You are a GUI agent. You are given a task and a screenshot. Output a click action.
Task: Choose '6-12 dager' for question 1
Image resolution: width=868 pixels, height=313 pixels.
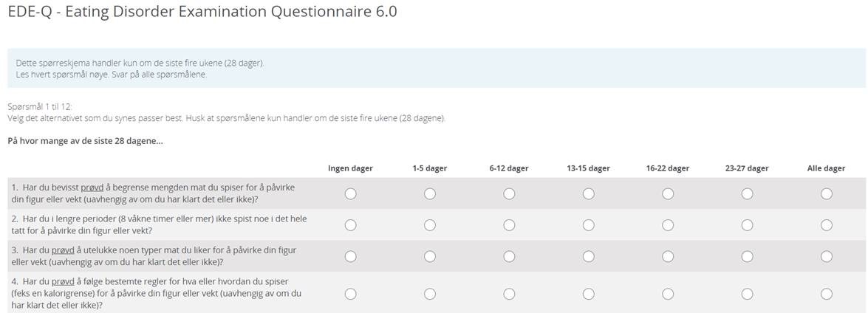point(509,193)
